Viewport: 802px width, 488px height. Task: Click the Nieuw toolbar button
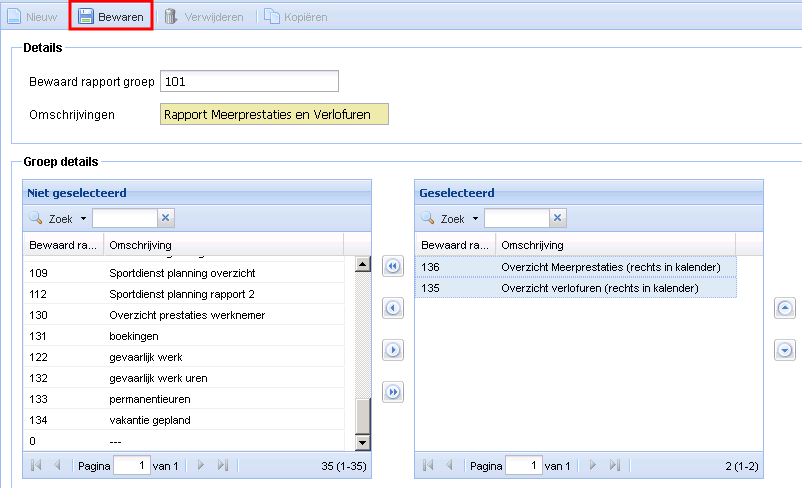(x=32, y=16)
